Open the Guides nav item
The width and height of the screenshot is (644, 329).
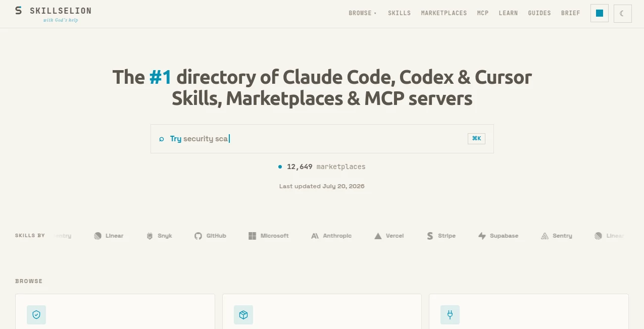(x=539, y=13)
